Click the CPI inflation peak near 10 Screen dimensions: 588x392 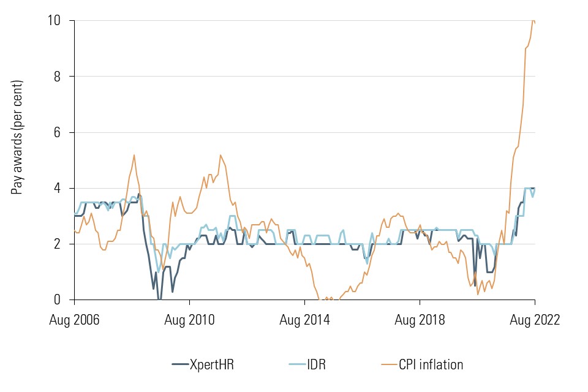point(533,21)
